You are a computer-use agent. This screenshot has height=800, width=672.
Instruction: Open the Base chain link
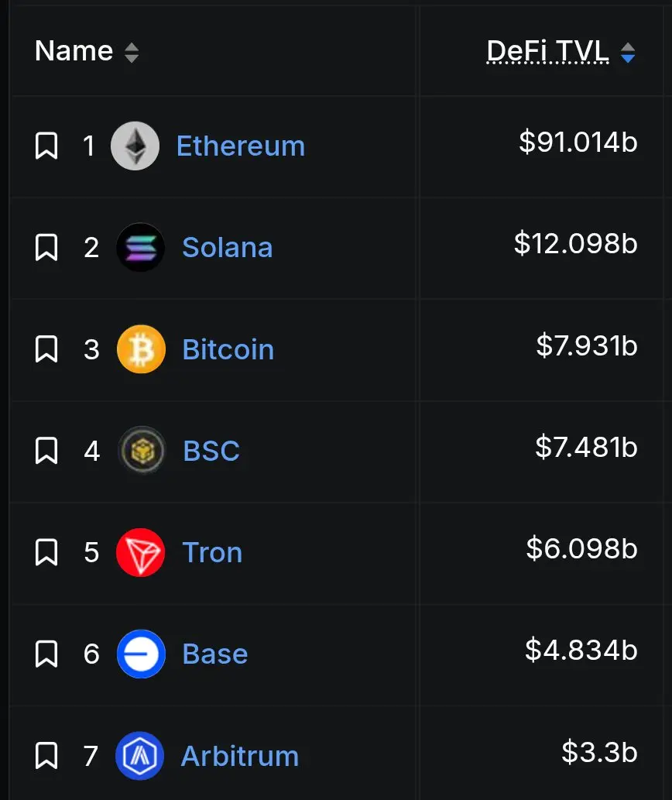(215, 654)
